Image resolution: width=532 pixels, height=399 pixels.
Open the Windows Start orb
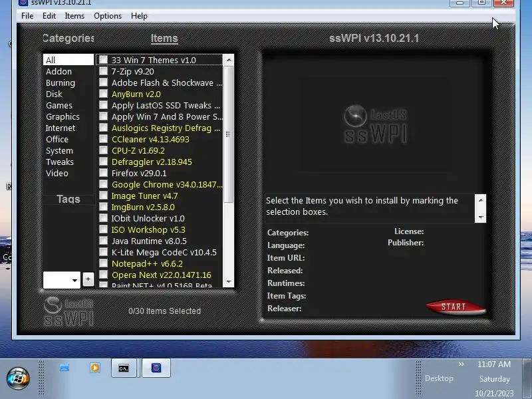point(18,378)
